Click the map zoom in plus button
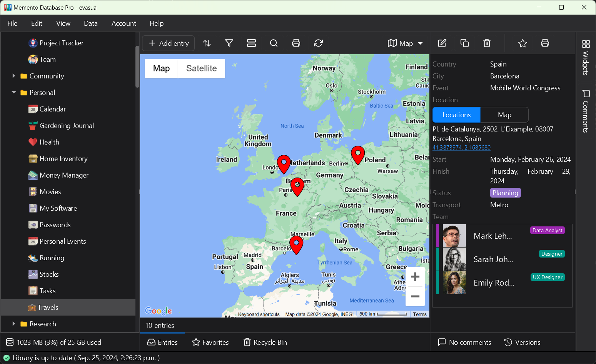The width and height of the screenshot is (596, 364). pos(415,277)
